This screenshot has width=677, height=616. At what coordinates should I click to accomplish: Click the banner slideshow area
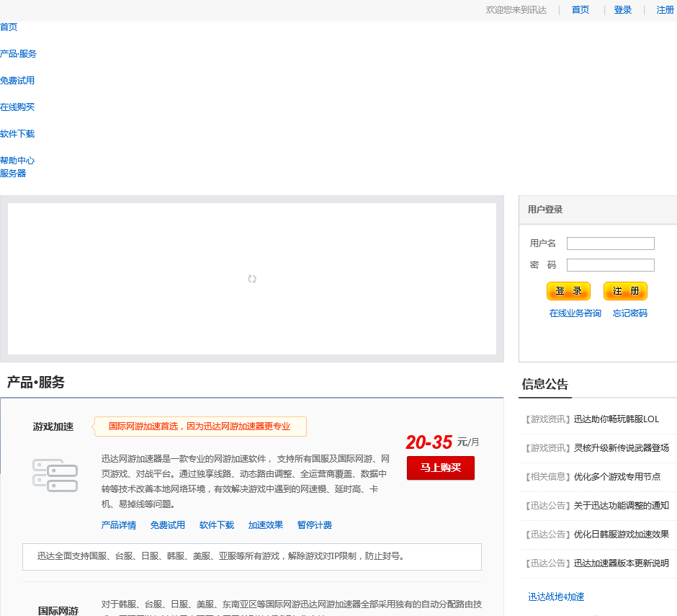pos(252,279)
